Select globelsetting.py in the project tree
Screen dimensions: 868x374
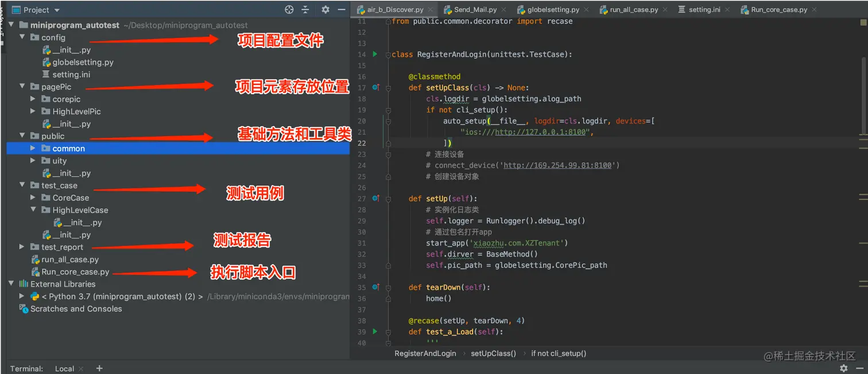tap(83, 62)
